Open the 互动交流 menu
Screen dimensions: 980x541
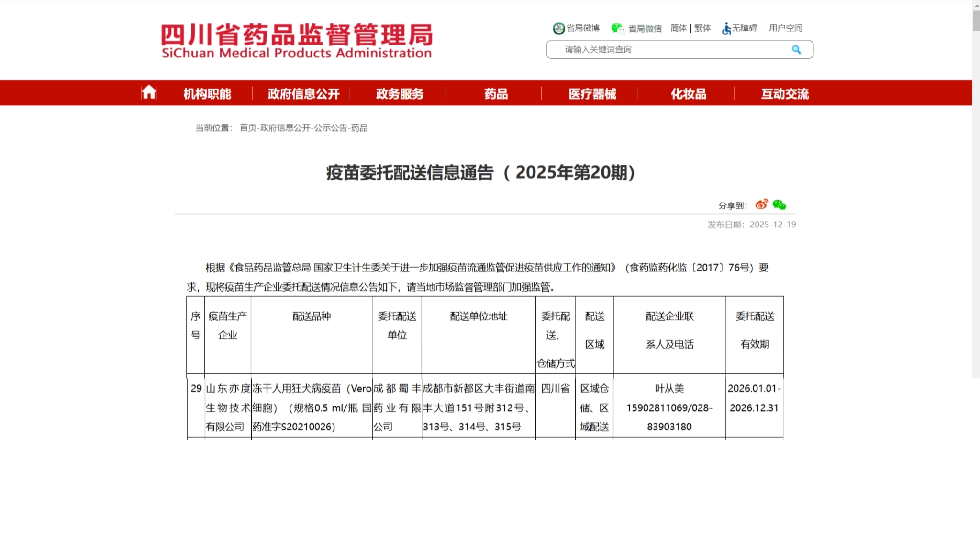(785, 94)
